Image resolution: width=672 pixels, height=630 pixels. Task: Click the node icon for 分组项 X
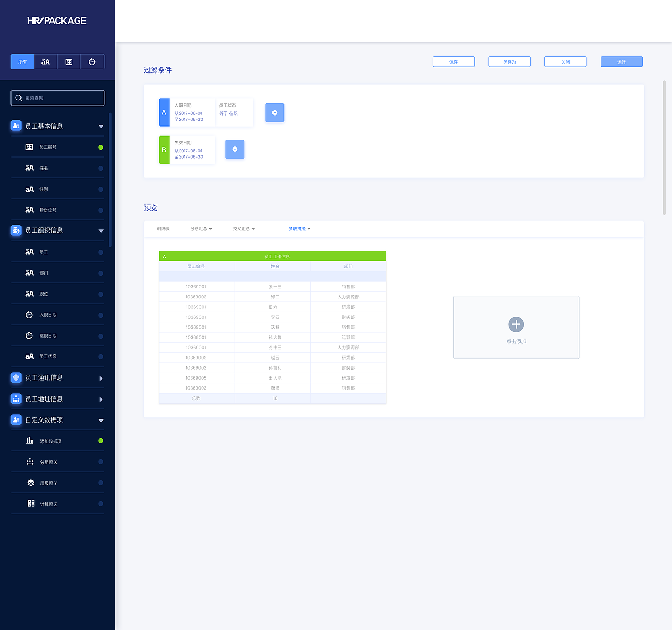[x=30, y=462]
